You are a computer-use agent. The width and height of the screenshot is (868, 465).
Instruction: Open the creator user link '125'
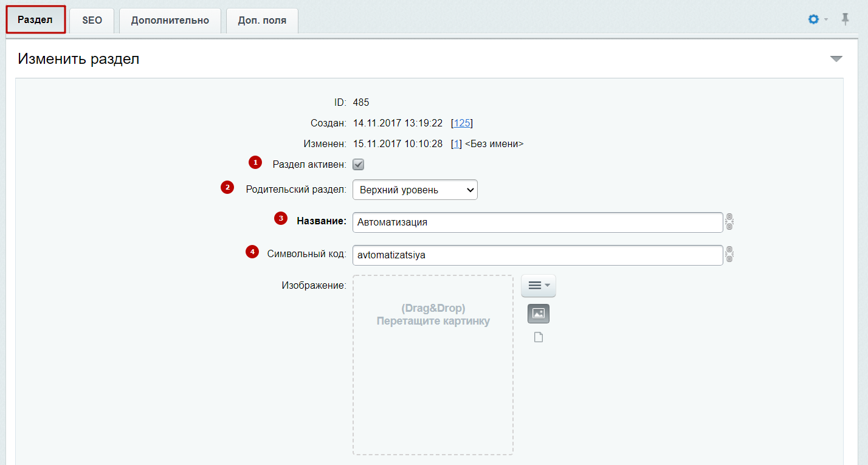point(462,123)
